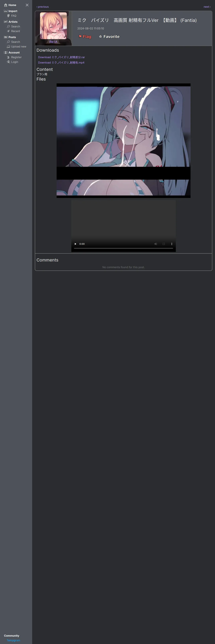Mute the video with the speaker icon

(156, 244)
